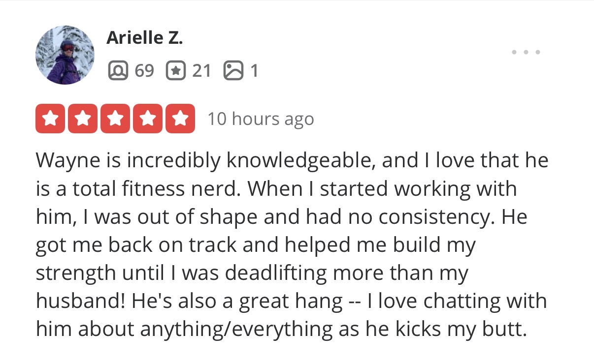Click the fourth red rating star
Viewport: 594px width, 364px height.
(148, 119)
